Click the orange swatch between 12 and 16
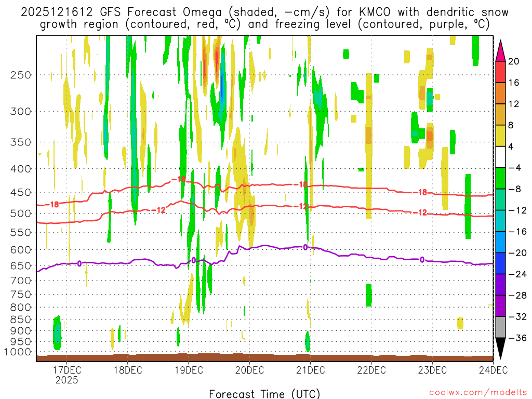The height and width of the screenshot is (399, 532). point(500,94)
